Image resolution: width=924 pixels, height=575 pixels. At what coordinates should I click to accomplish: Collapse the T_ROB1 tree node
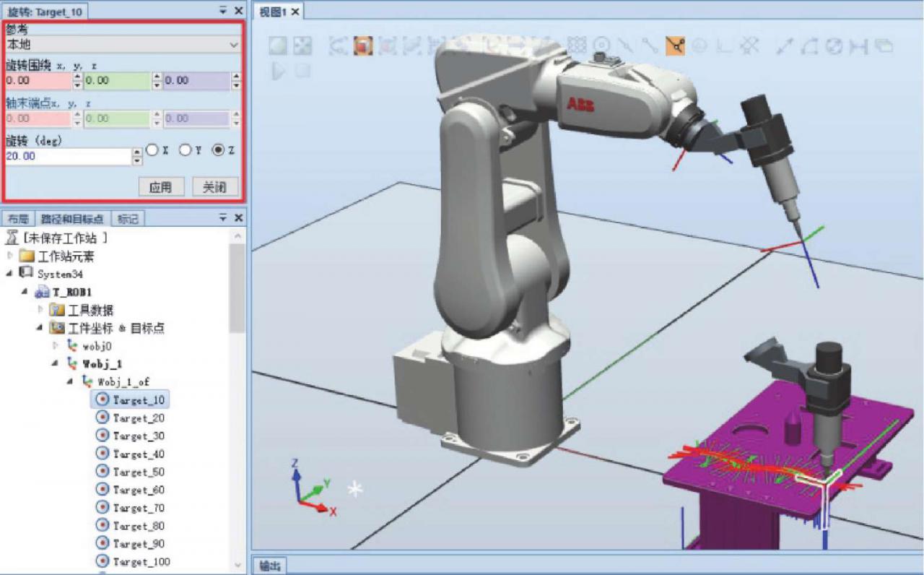[25, 292]
